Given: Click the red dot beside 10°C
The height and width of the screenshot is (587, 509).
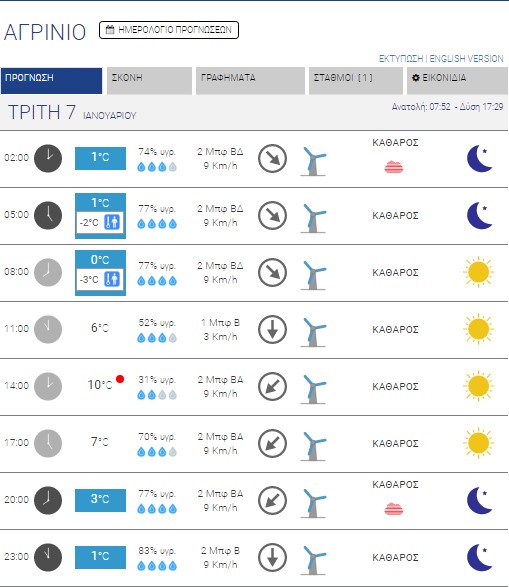Looking at the screenshot, I should pos(120,379).
